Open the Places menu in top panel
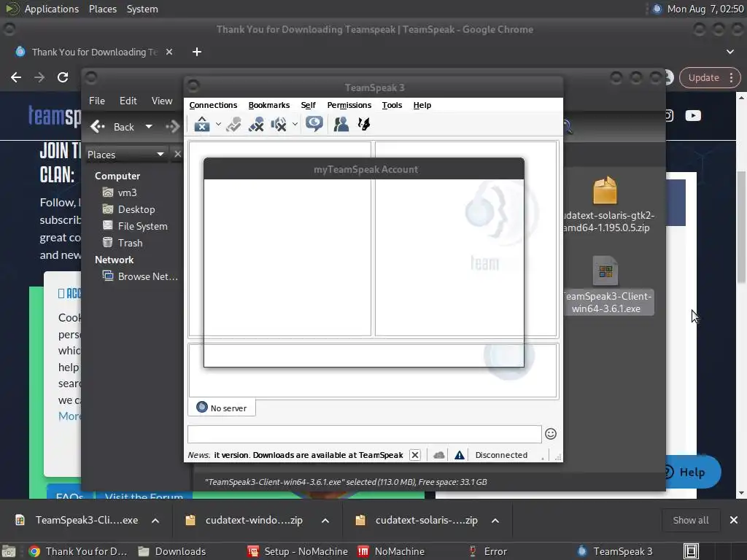The width and height of the screenshot is (747, 560). tap(102, 9)
